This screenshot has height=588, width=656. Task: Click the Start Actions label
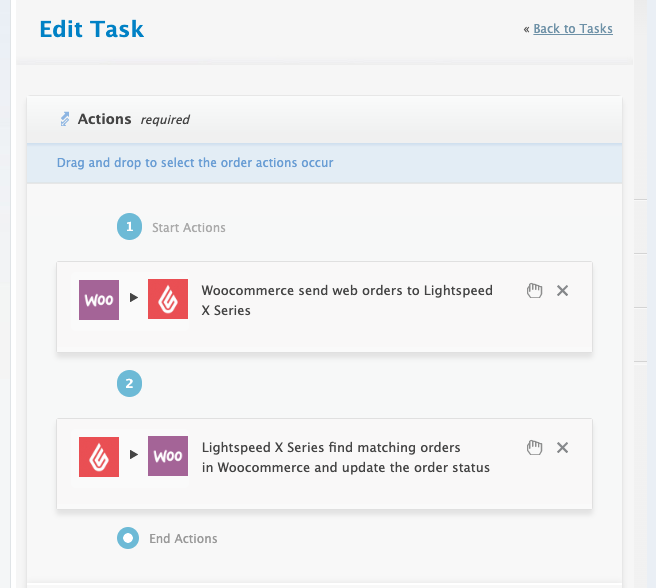[x=189, y=228]
